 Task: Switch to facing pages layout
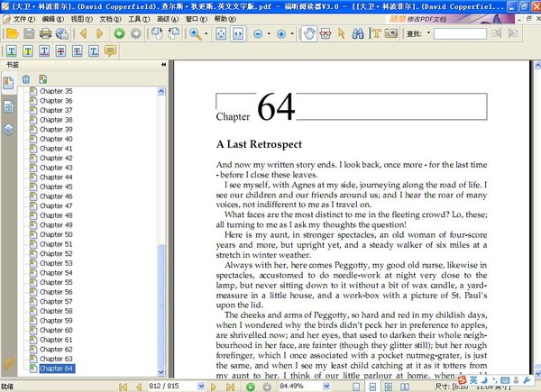tap(405, 387)
